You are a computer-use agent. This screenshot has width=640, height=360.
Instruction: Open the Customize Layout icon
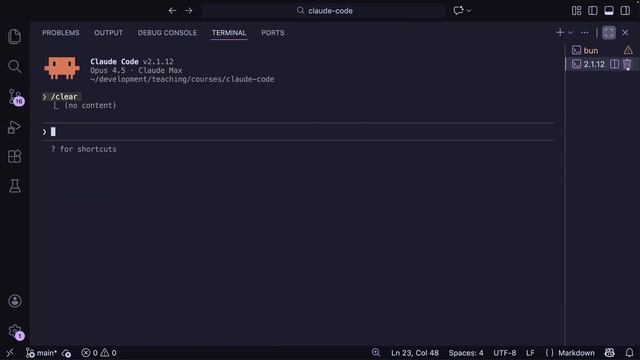pyautogui.click(x=576, y=11)
